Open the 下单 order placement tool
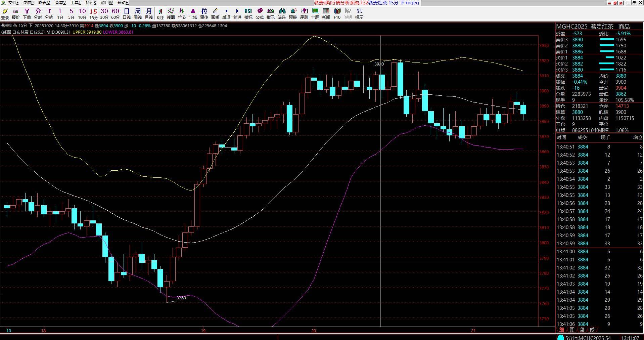Screen dimensions: 644x340 click(x=27, y=14)
